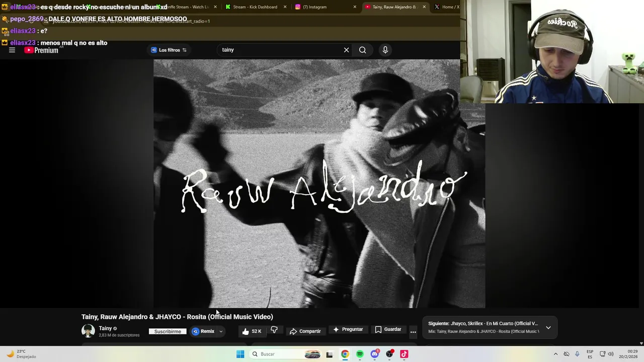Screen dimensions: 644x362
Task: Open weather widget showing 23°C Despejado
Action: pyautogui.click(x=21, y=354)
